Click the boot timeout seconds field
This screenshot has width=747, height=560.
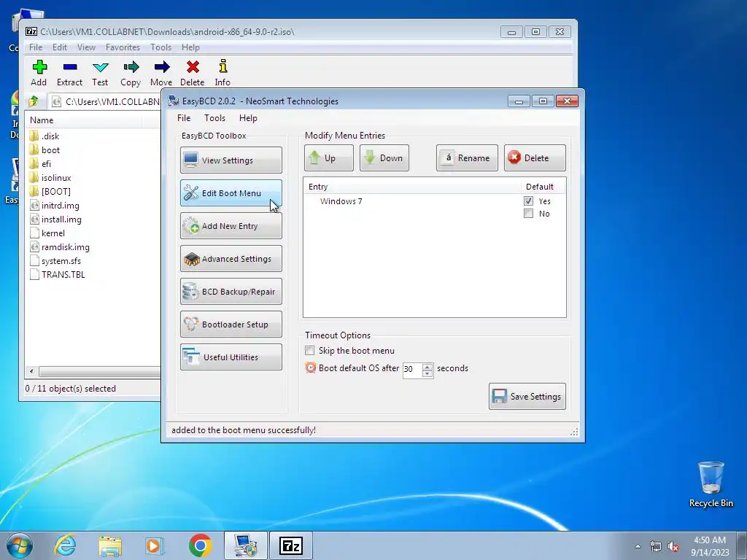[x=413, y=370]
